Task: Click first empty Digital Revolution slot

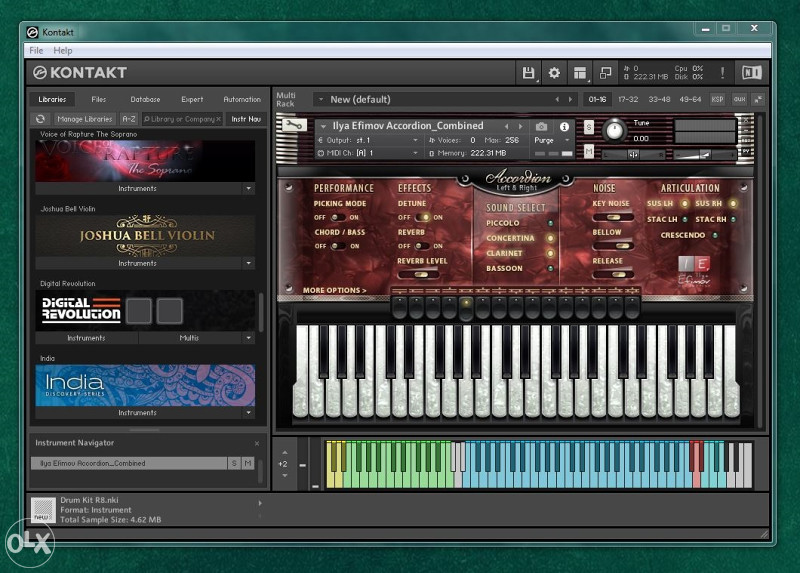Action: pyautogui.click(x=139, y=310)
